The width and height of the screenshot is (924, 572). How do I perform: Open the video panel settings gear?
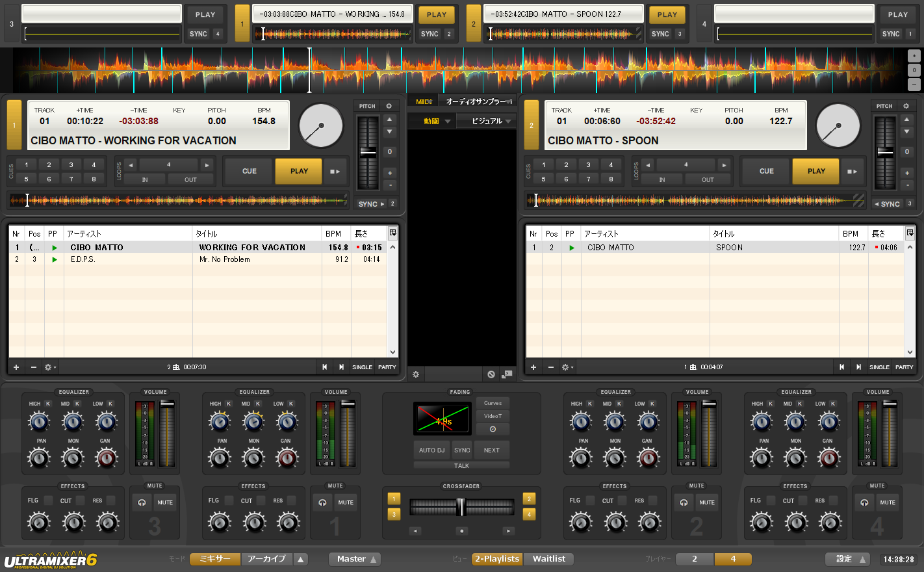[x=416, y=374]
